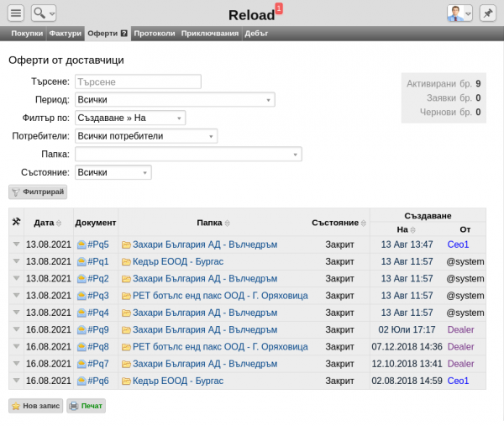This screenshot has width=504, height=426.
Task: Click the Нов запис button
Action: click(x=36, y=406)
